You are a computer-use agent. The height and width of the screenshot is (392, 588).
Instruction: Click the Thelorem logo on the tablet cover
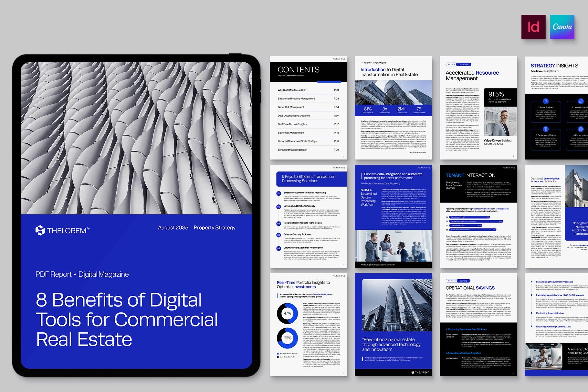point(62,231)
